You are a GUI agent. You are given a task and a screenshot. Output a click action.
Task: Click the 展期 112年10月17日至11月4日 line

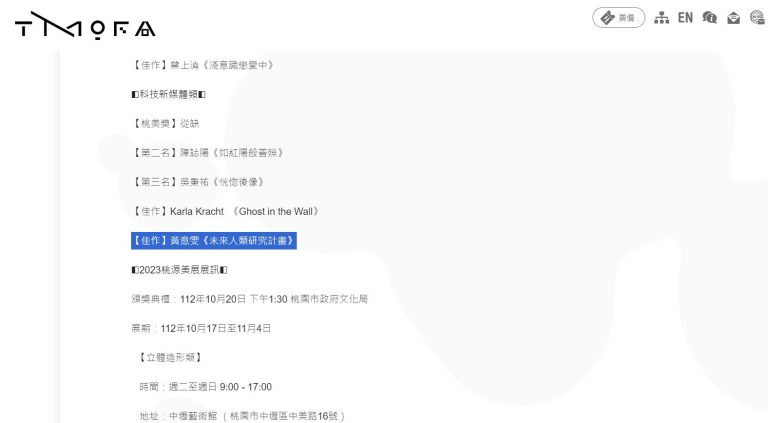click(201, 328)
